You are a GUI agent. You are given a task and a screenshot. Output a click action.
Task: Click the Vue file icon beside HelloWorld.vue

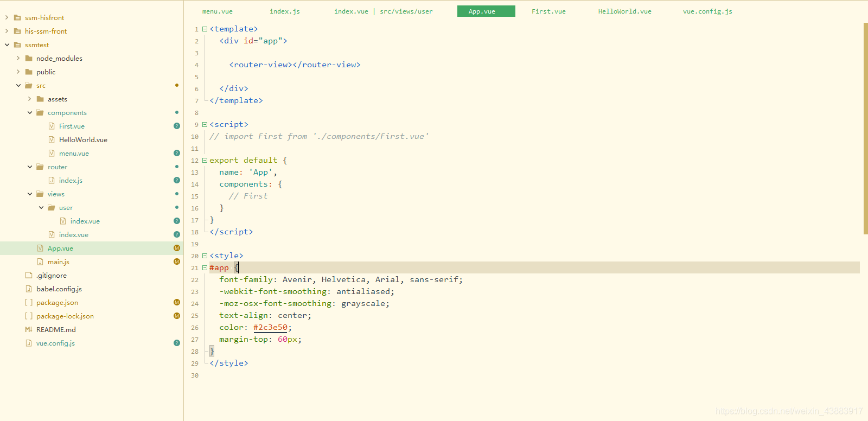(x=52, y=140)
